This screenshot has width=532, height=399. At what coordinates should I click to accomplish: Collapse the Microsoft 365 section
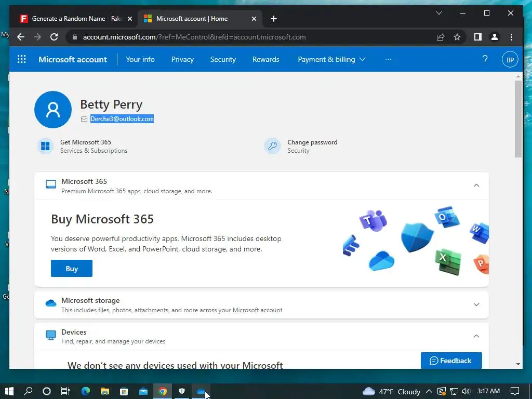tap(476, 185)
